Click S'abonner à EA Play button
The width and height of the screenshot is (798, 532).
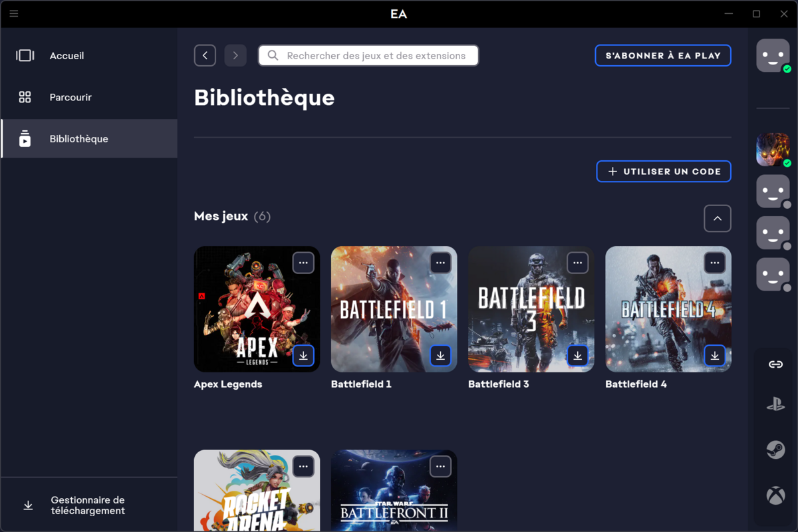pyautogui.click(x=663, y=56)
